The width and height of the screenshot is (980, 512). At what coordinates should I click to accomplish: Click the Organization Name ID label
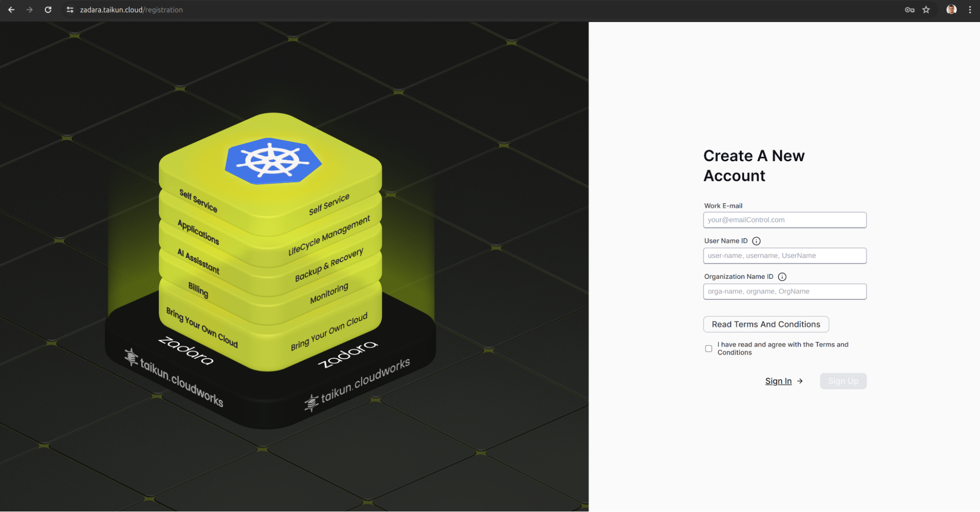tap(739, 277)
